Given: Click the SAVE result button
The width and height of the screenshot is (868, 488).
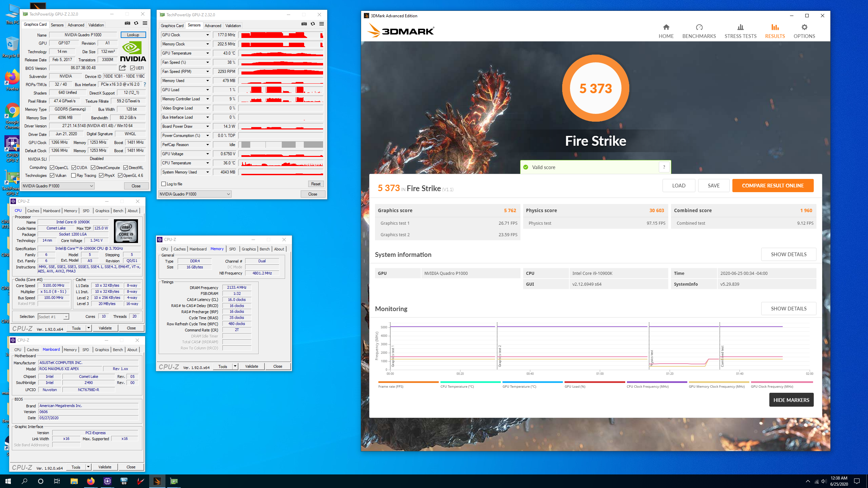Looking at the screenshot, I should [x=713, y=185].
